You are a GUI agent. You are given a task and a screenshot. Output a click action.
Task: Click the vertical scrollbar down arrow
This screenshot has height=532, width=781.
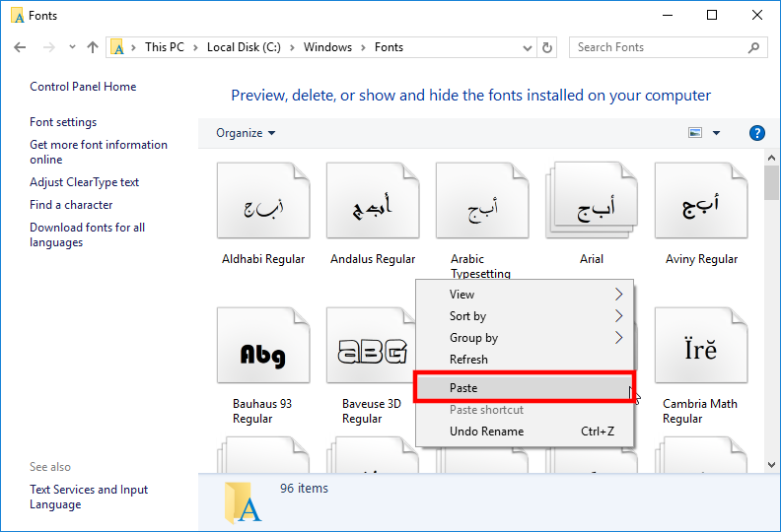771,464
